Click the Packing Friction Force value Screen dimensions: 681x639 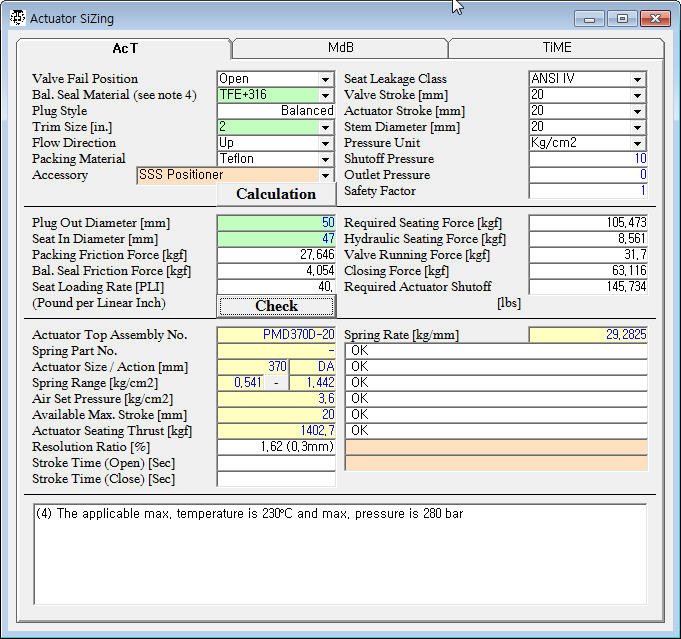[x=276, y=255]
